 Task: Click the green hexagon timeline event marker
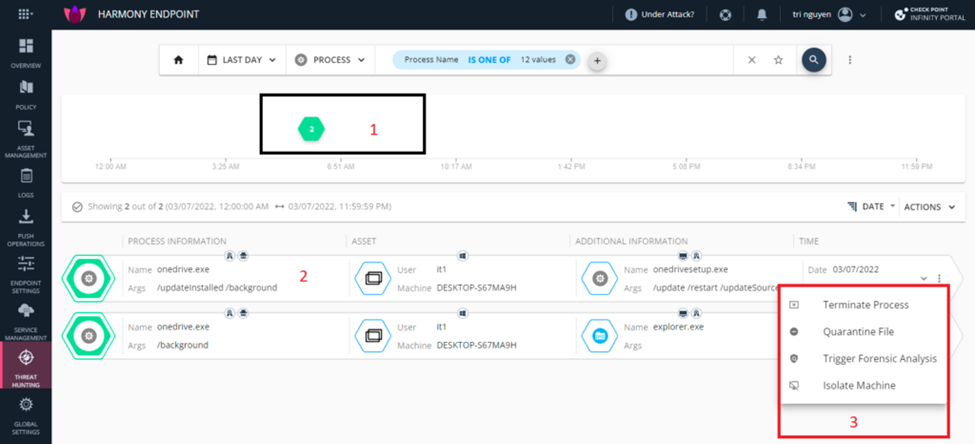[312, 129]
